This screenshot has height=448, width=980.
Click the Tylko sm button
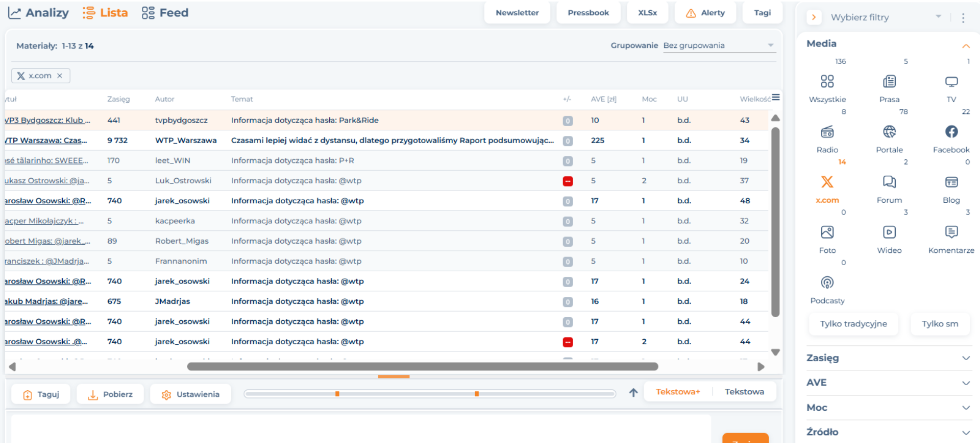pos(940,324)
